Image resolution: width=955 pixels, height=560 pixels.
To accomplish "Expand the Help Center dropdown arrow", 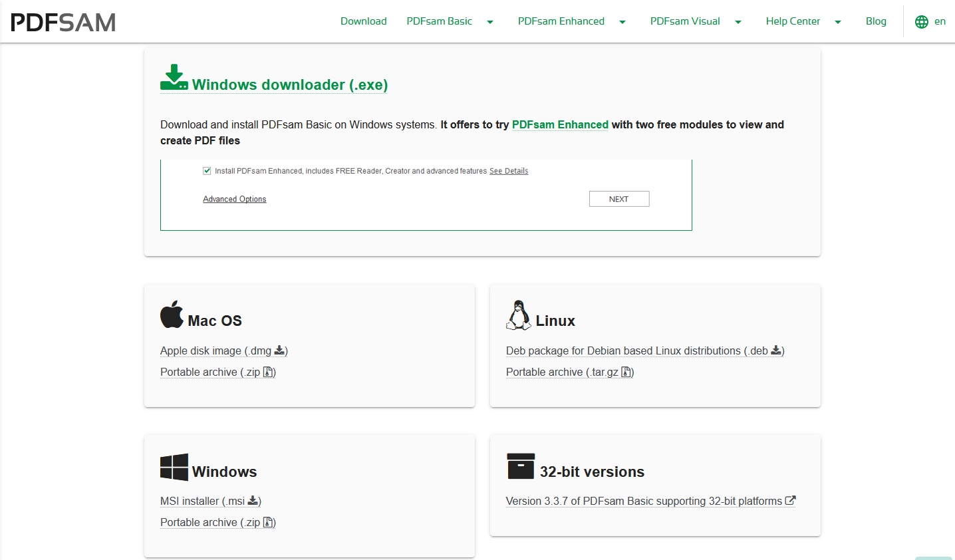I will click(838, 22).
